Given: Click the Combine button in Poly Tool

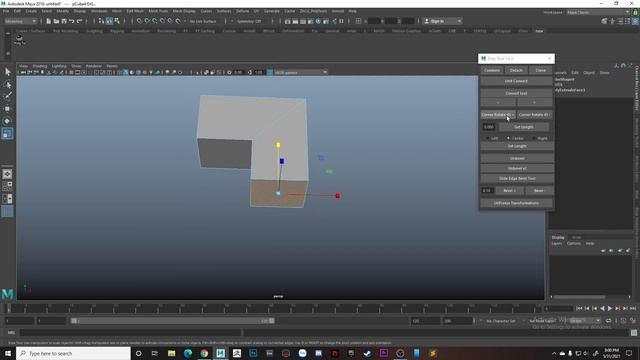Looking at the screenshot, I should point(491,71).
